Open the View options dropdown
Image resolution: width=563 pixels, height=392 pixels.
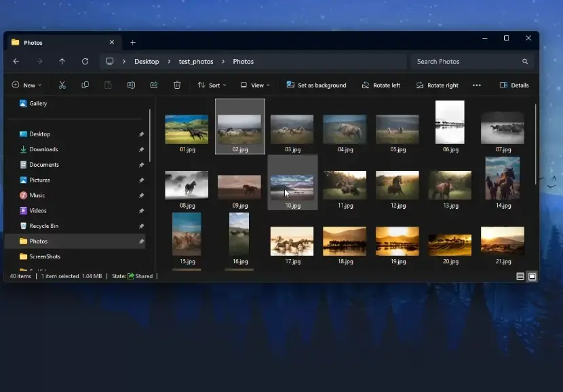(255, 85)
